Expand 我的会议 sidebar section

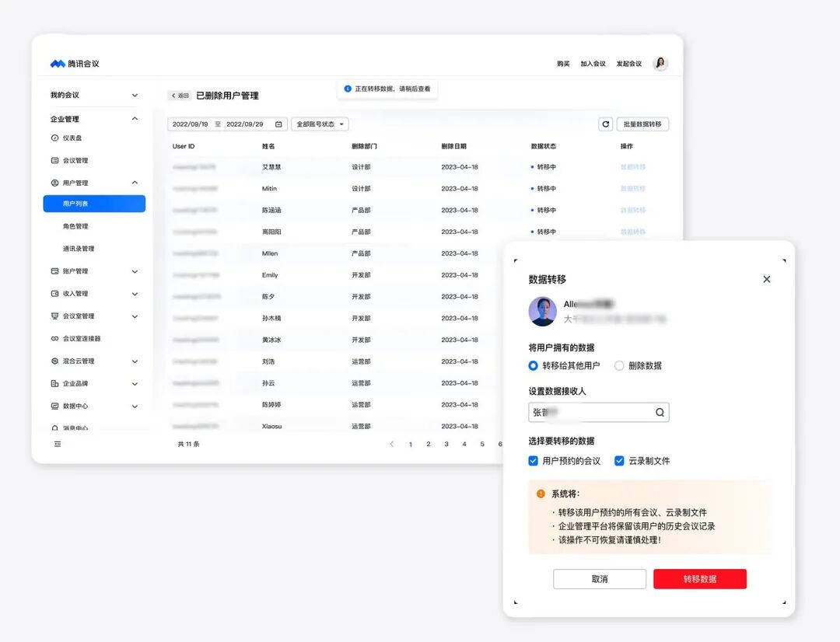tap(94, 95)
